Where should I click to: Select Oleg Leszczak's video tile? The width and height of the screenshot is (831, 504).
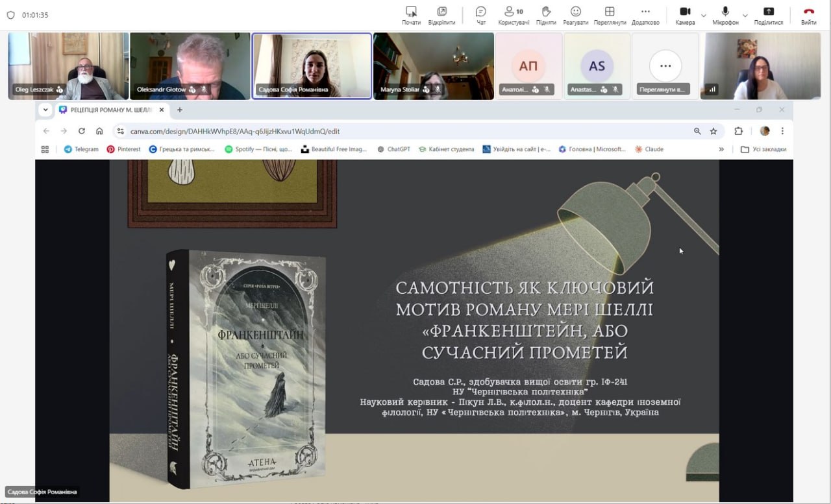click(x=68, y=66)
